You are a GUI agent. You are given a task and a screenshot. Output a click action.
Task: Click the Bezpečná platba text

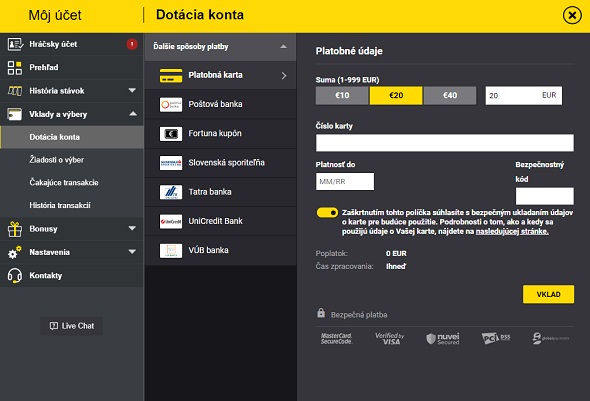pyautogui.click(x=359, y=315)
